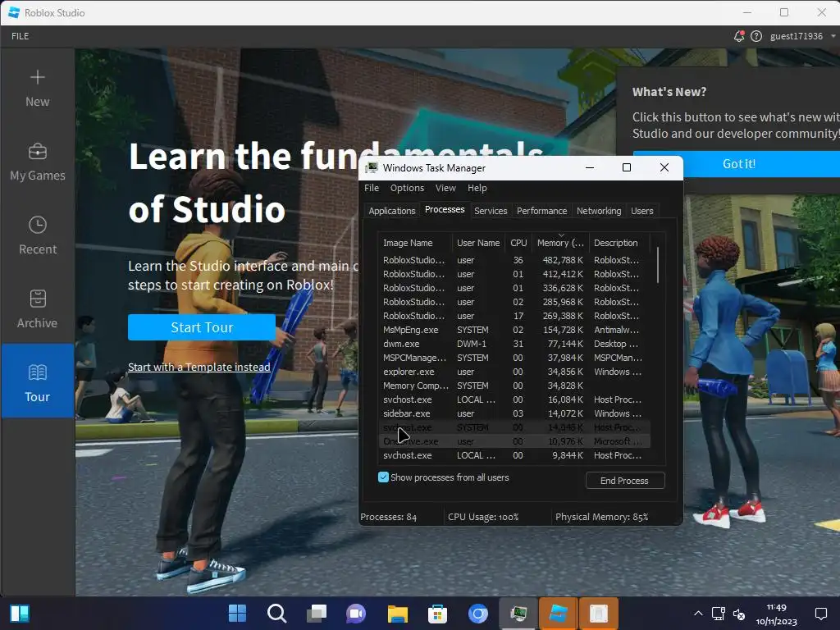
Task: Select the Memory Comp... process row
Action: point(514,386)
